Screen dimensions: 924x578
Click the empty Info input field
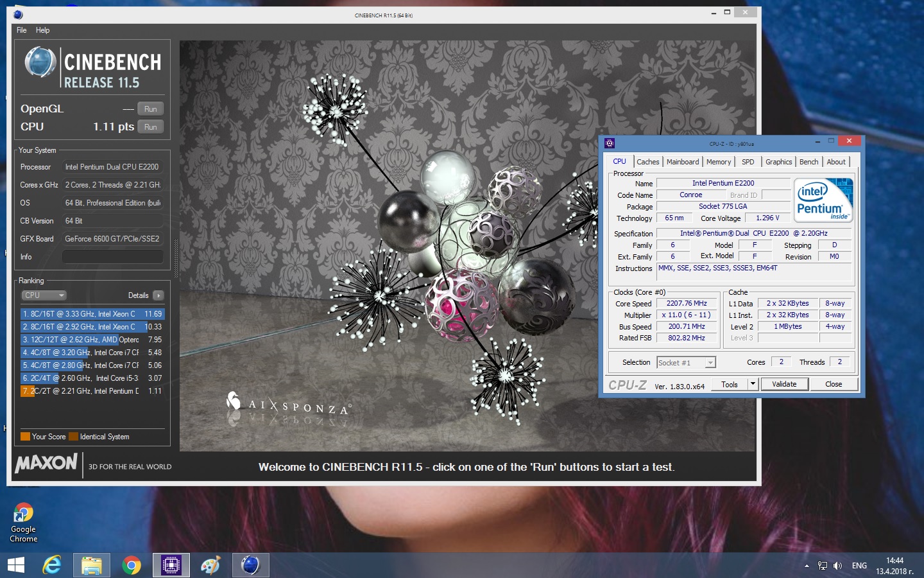pos(113,257)
